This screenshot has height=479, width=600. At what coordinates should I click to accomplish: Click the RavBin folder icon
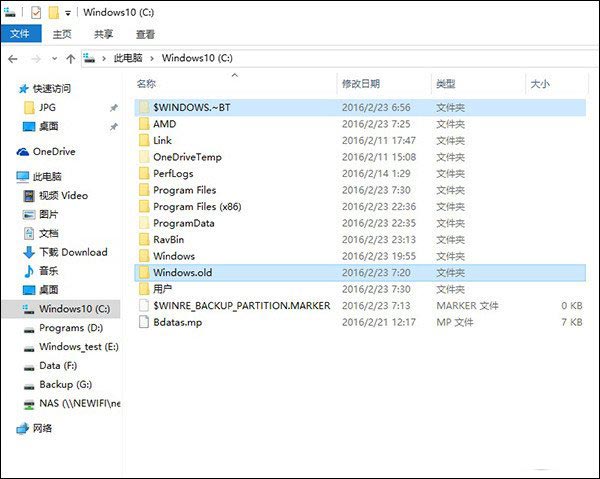[144, 240]
